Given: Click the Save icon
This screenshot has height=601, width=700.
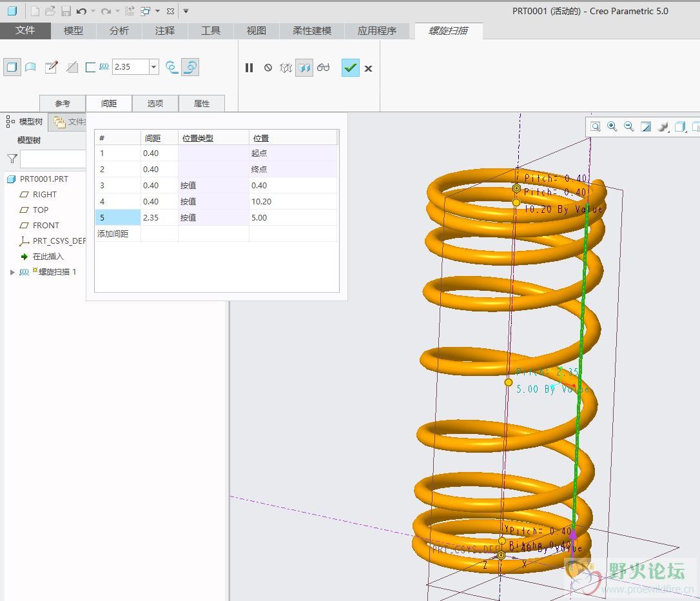Looking at the screenshot, I should click(x=66, y=11).
